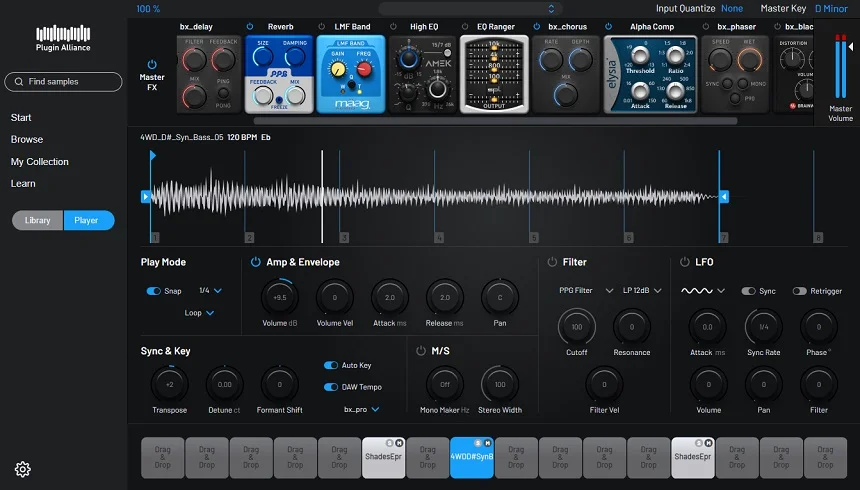Open the Loop play mode dropdown
The width and height of the screenshot is (860, 490).
tap(199, 313)
